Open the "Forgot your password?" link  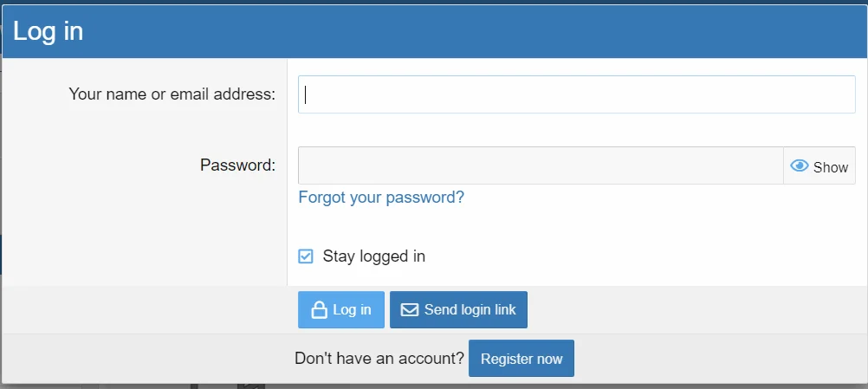click(381, 198)
